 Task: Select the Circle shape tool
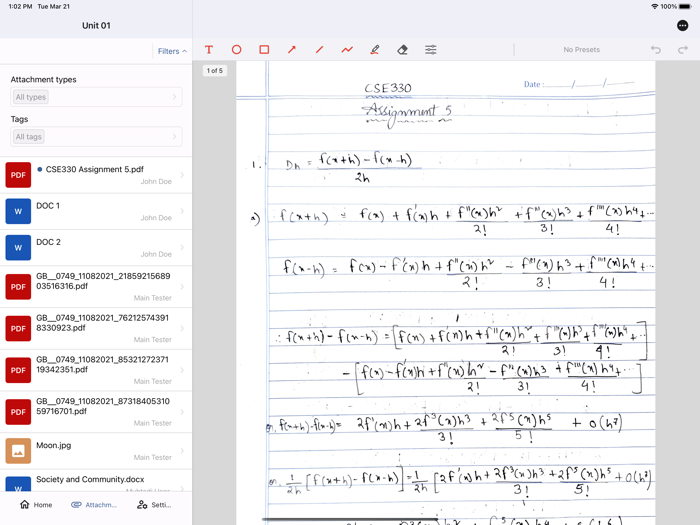(x=237, y=50)
